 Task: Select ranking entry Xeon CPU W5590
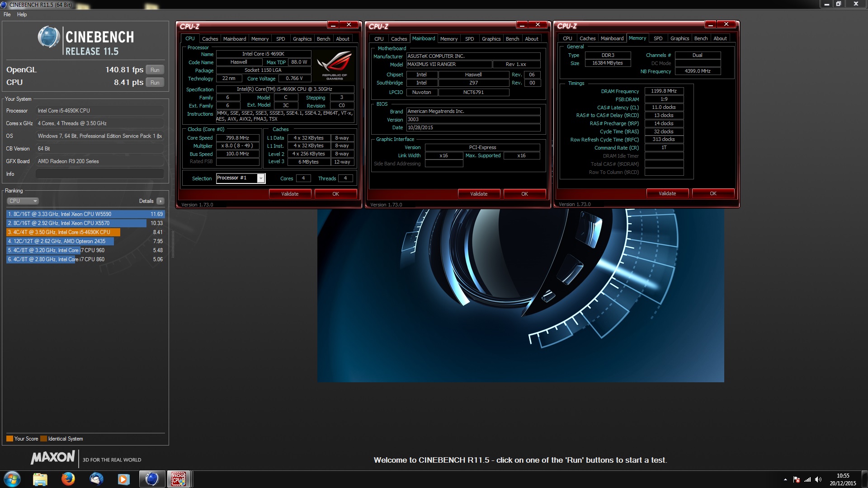[85, 214]
